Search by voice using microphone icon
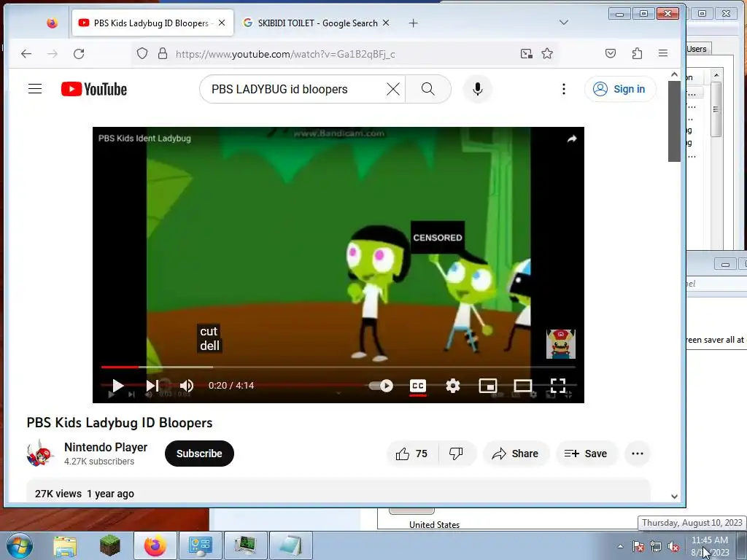 [x=477, y=89]
